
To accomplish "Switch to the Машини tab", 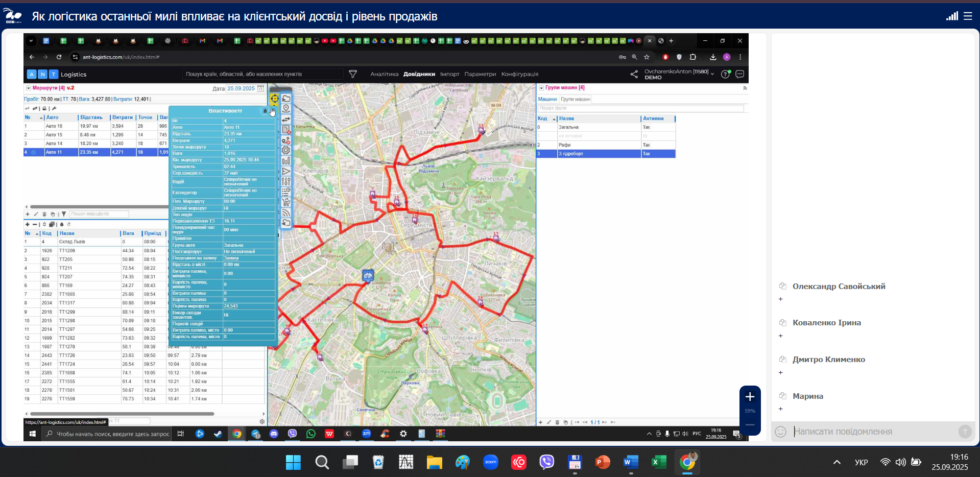I will [x=547, y=99].
